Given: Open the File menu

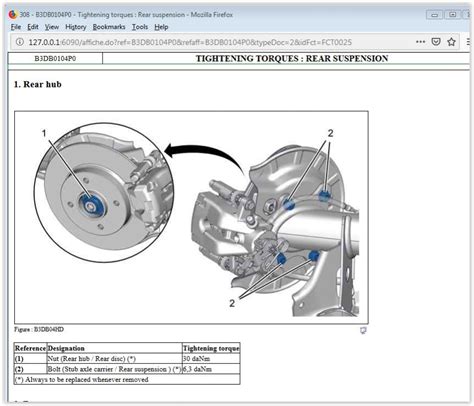Looking at the screenshot, I should [x=16, y=27].
